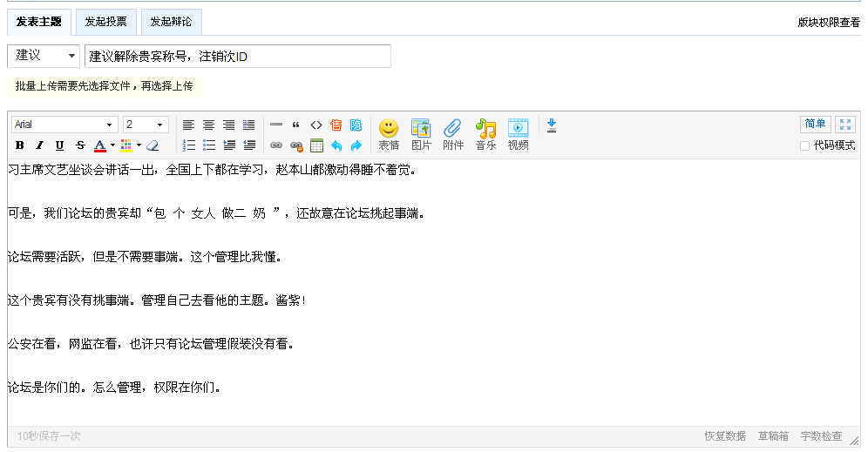
Task: Click the editor resize handle corner
Action: click(x=855, y=442)
